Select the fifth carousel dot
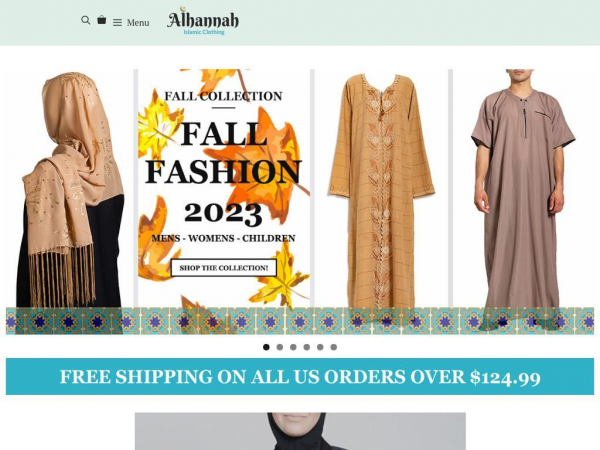Image resolution: width=600 pixels, height=450 pixels. (x=320, y=347)
